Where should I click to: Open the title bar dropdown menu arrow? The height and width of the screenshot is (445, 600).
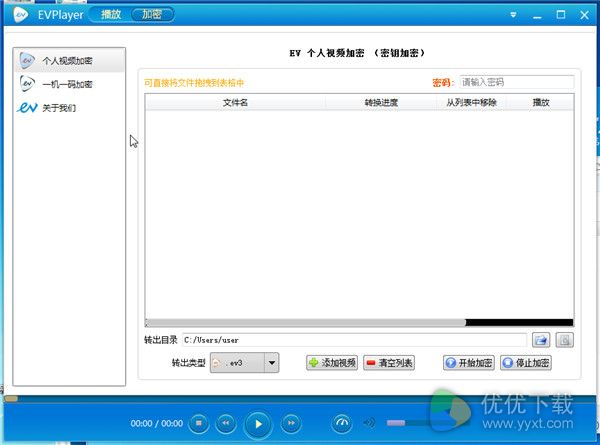coord(513,15)
